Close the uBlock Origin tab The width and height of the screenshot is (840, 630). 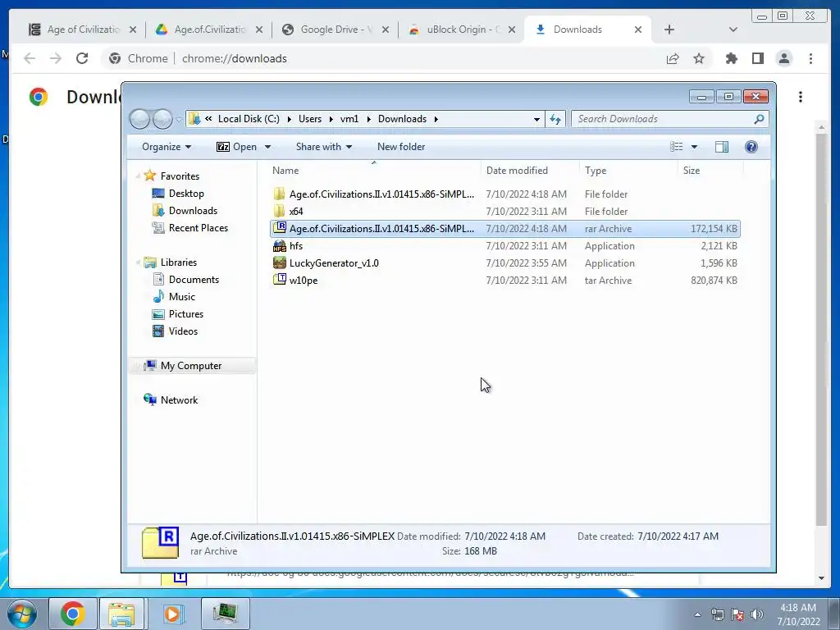click(512, 30)
